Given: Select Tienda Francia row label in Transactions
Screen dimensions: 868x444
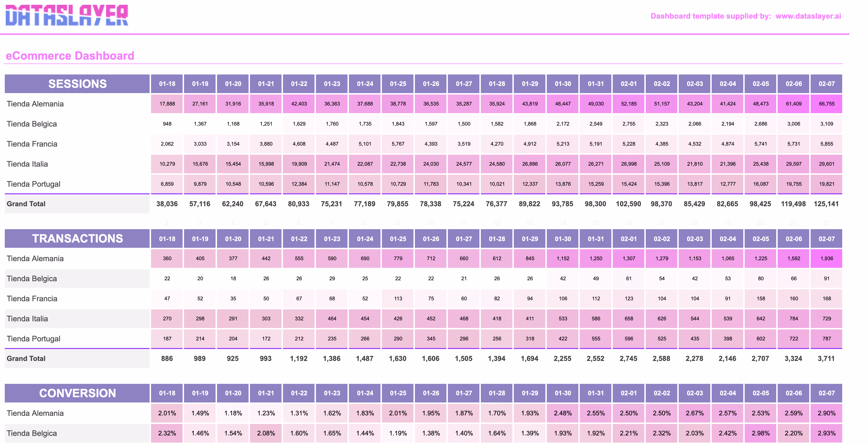Looking at the screenshot, I should (x=32, y=299).
